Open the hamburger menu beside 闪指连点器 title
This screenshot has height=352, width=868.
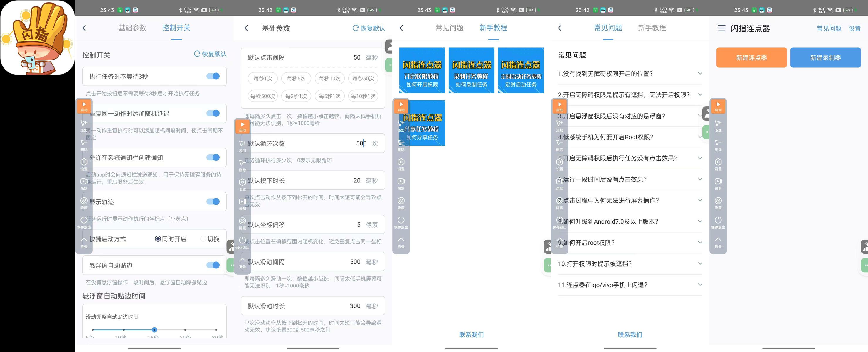pyautogui.click(x=721, y=28)
